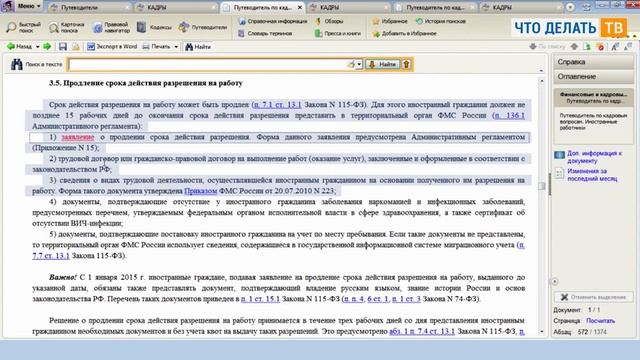Viewport: 640px width, 360px height.
Task: Click the Поиск в тексте input field
Action: pyautogui.click(x=207, y=64)
